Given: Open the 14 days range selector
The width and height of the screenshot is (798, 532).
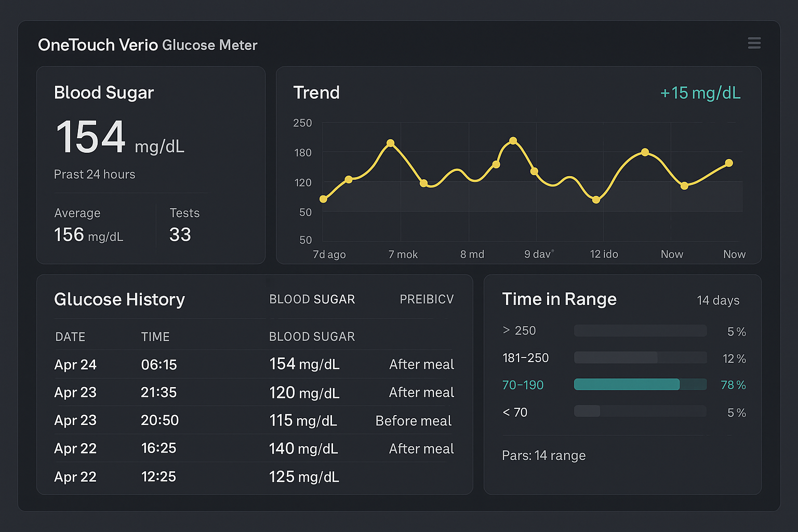Looking at the screenshot, I should (x=718, y=300).
